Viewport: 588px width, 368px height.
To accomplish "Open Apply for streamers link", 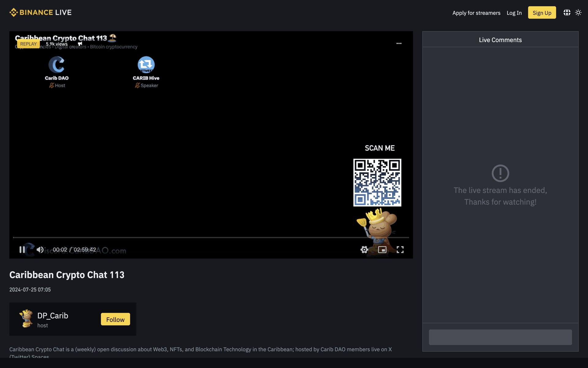I will (x=476, y=13).
